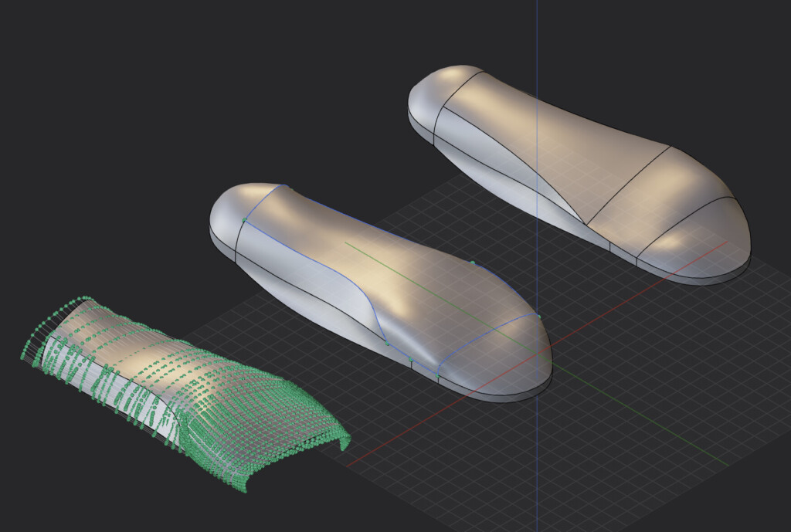Select green vertex at toe cap arc's bottom end
Screen dimensions: 791x532
[437, 376]
